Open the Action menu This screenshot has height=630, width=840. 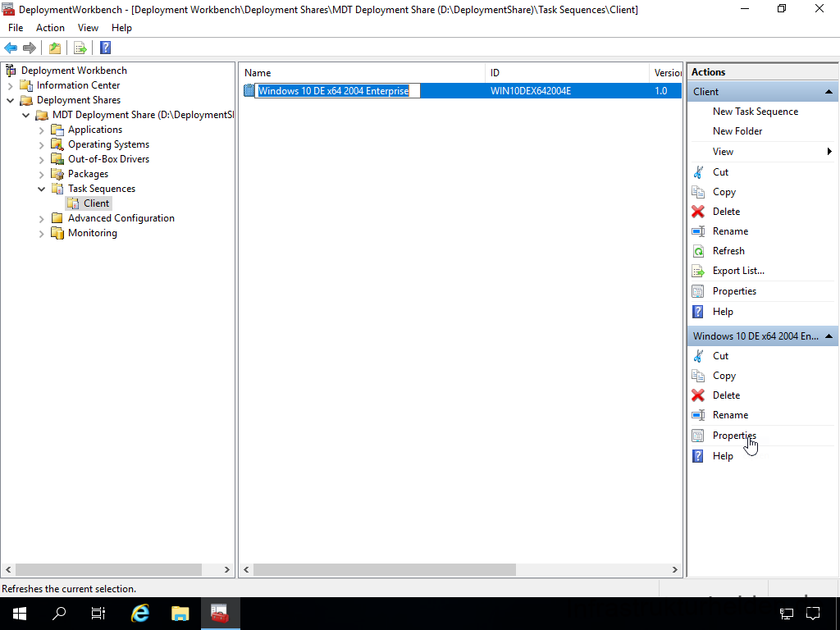tap(50, 28)
